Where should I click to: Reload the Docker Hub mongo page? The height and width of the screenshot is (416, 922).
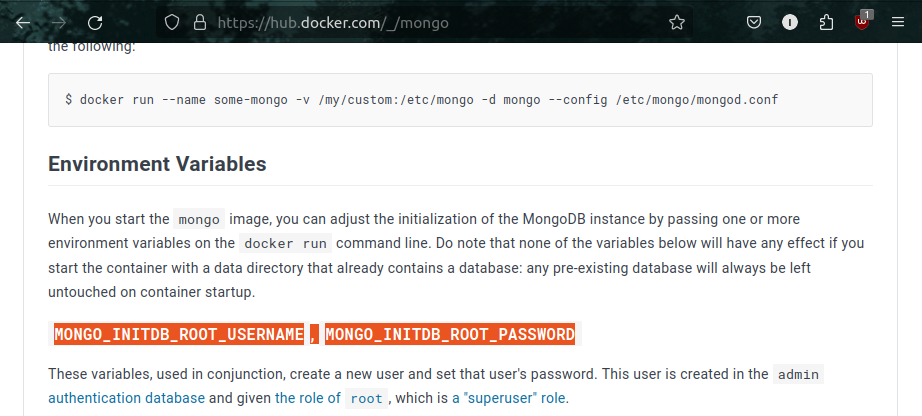pyautogui.click(x=95, y=23)
